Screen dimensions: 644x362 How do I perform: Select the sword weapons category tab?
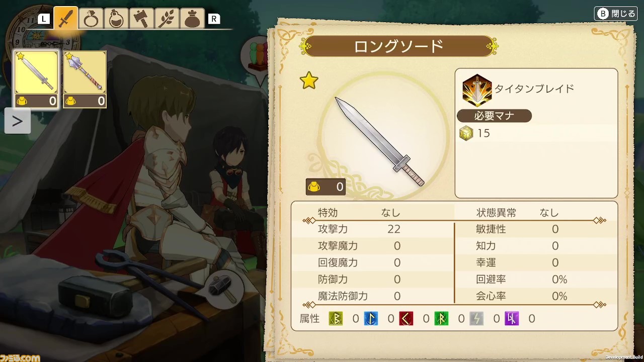[66, 19]
